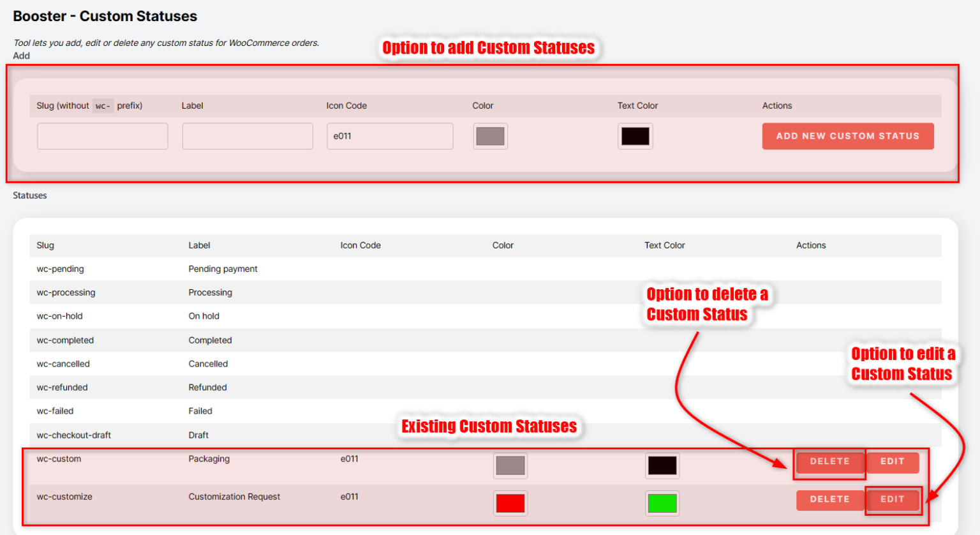The height and width of the screenshot is (535, 980).
Task: Open the Color swatch in Add section
Action: 491,136
